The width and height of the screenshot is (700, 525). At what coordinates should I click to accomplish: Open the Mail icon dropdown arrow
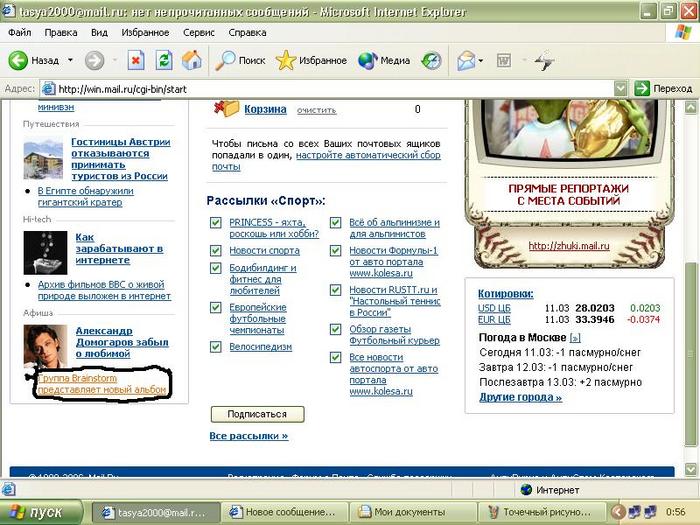(x=481, y=60)
